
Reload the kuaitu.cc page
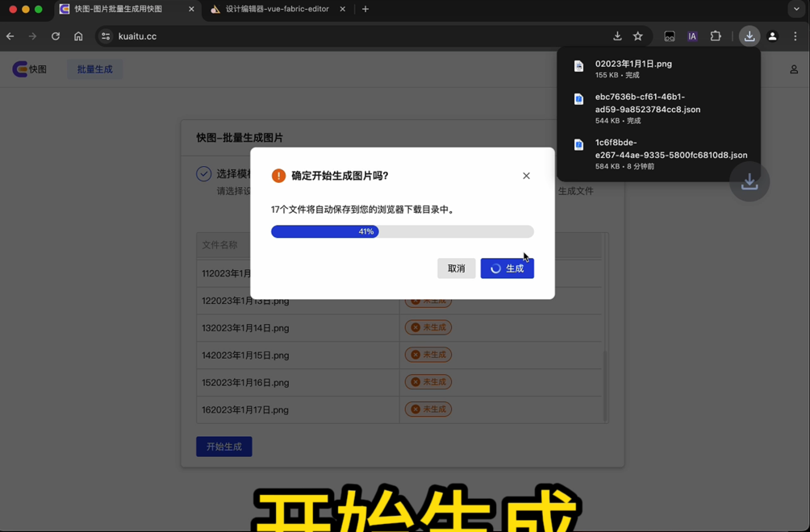55,35
